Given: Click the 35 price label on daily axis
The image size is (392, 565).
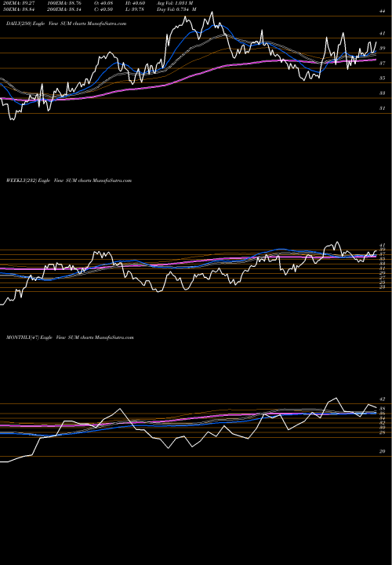Looking at the screenshot, I should click(383, 78).
